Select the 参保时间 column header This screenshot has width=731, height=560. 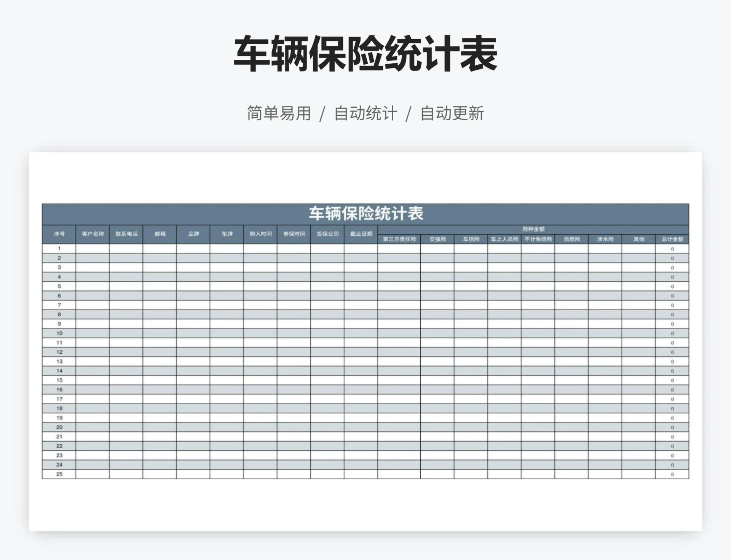point(294,235)
